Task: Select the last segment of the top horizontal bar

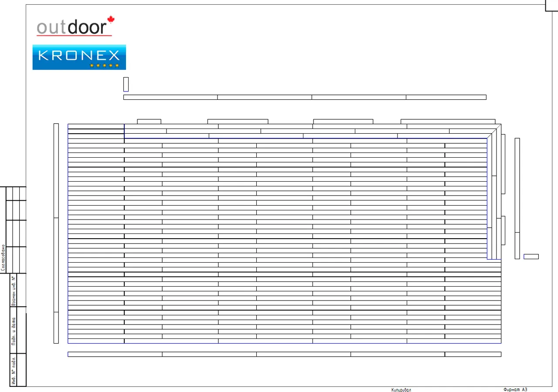Action: (446, 97)
